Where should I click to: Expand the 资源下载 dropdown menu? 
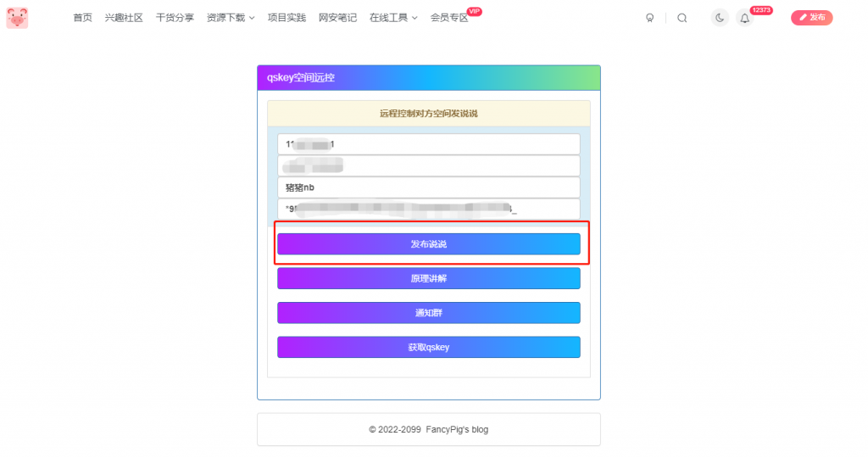(230, 18)
